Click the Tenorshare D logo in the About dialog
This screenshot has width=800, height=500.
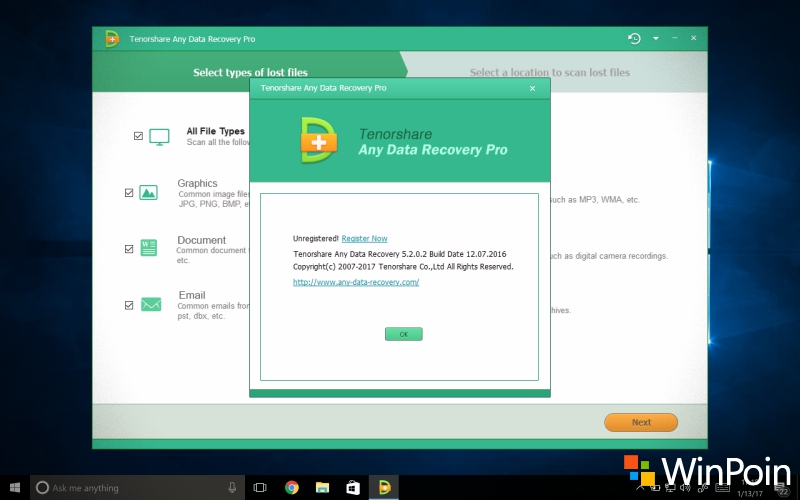[319, 140]
